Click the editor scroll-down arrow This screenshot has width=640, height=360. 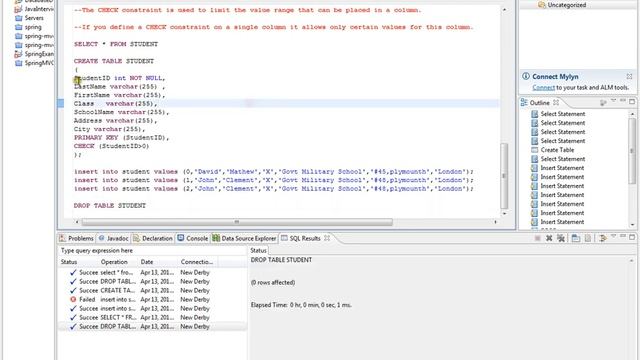pos(504,213)
